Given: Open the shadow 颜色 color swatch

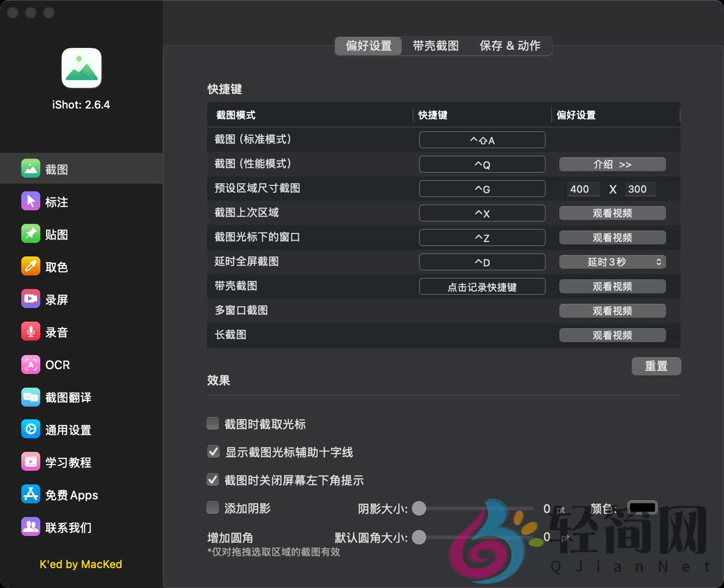Looking at the screenshot, I should pos(643,507).
